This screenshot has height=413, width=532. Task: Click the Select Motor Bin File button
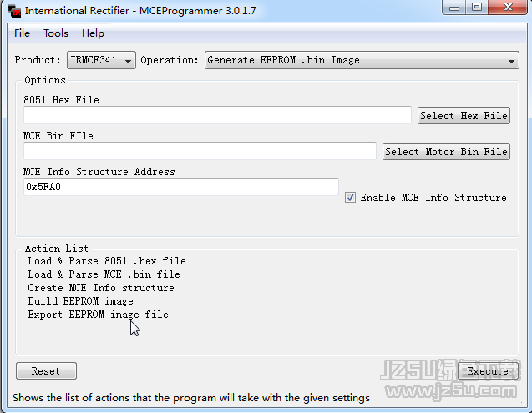click(446, 152)
